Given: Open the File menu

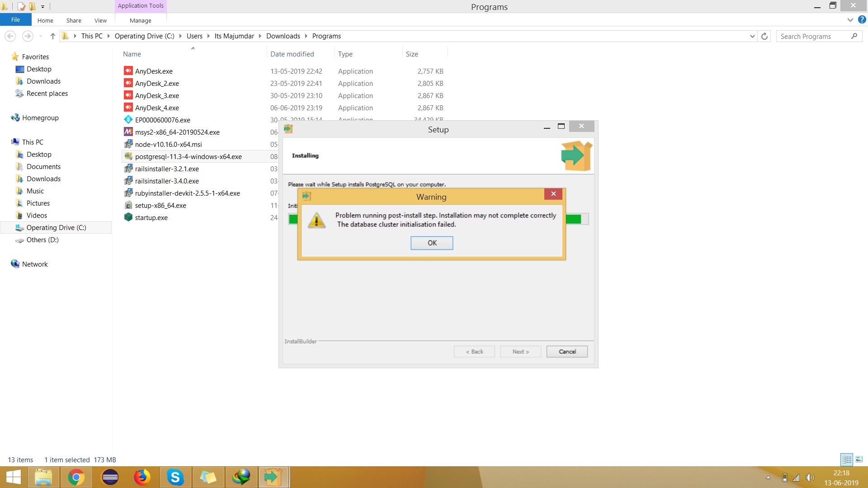Looking at the screenshot, I should pyautogui.click(x=15, y=20).
